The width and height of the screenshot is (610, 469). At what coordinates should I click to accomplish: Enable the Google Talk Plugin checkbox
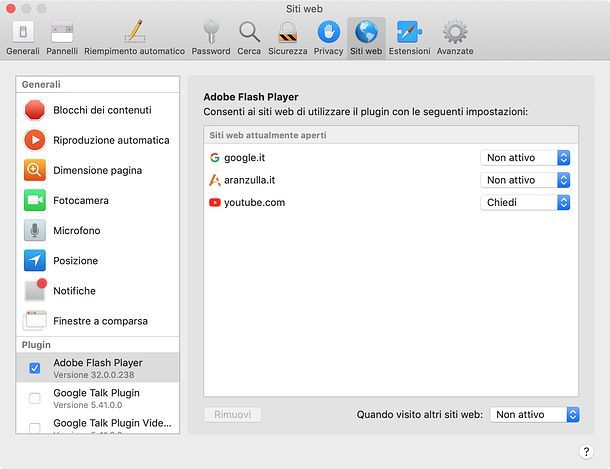click(x=35, y=398)
